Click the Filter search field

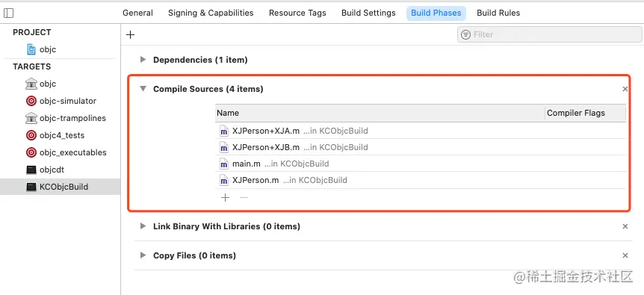coord(550,35)
